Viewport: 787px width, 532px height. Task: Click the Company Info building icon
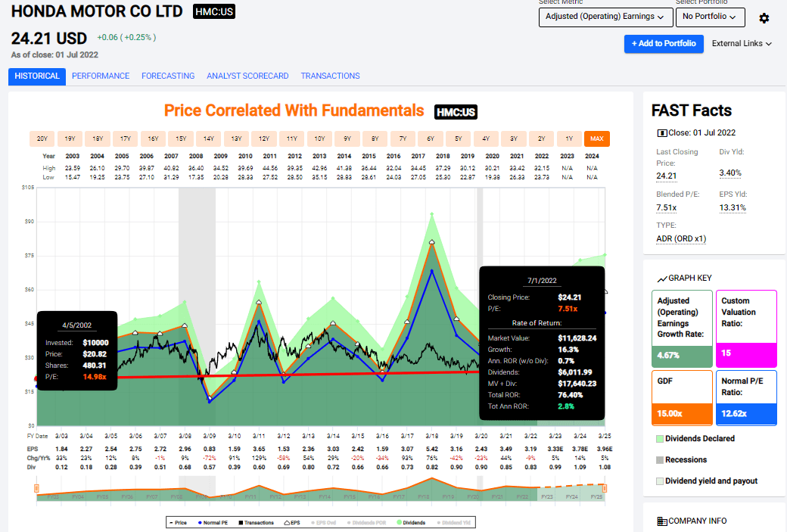point(662,521)
